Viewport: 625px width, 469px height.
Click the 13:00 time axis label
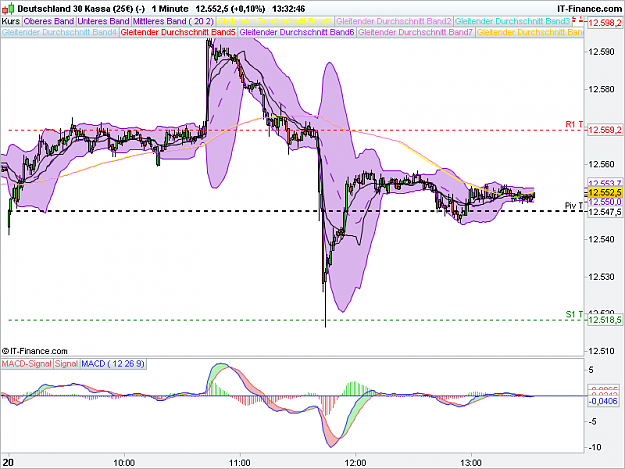tap(471, 463)
